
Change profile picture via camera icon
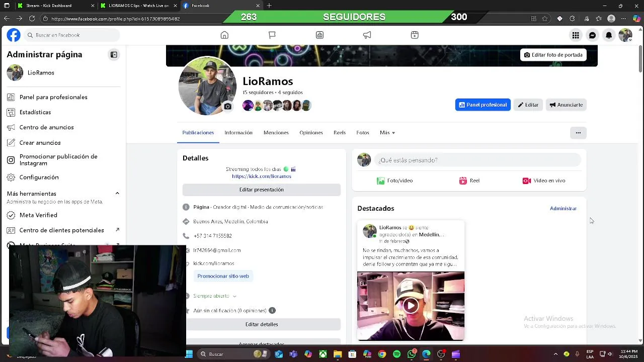(228, 107)
